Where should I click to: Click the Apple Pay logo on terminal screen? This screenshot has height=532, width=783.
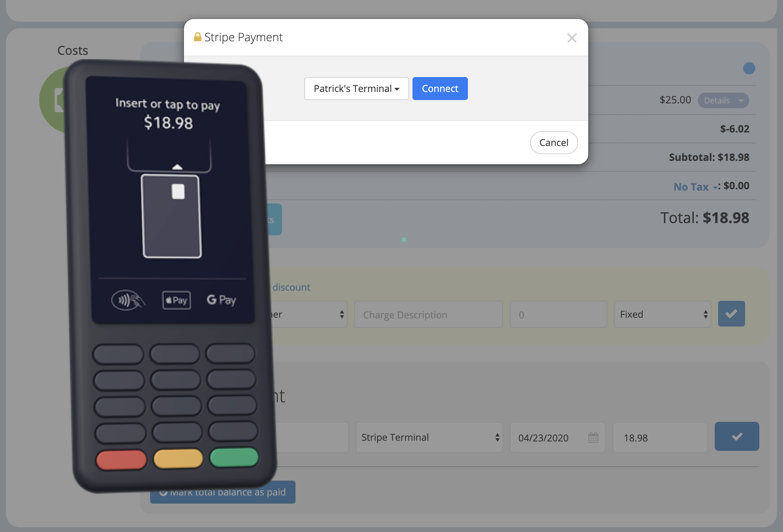[176, 300]
